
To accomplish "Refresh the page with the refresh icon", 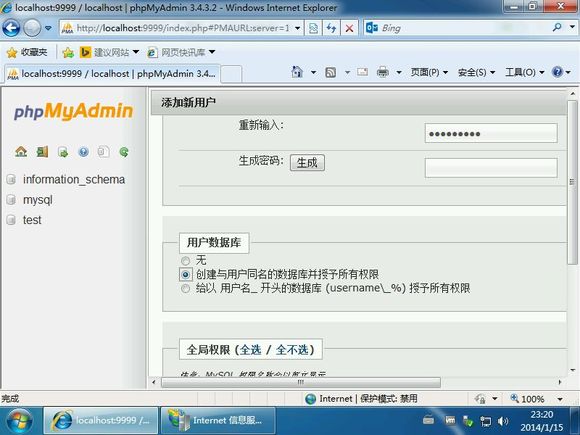I will click(x=331, y=28).
